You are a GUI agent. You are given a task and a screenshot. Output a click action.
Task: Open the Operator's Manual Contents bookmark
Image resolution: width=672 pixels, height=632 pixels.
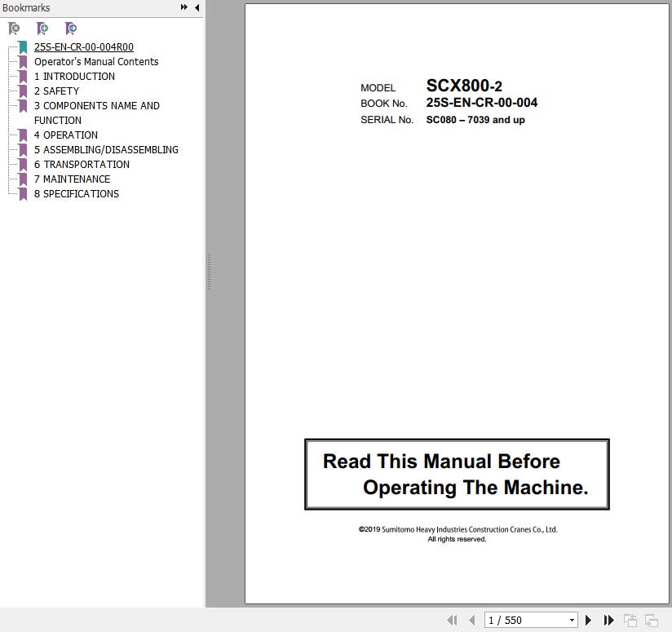[x=96, y=62]
